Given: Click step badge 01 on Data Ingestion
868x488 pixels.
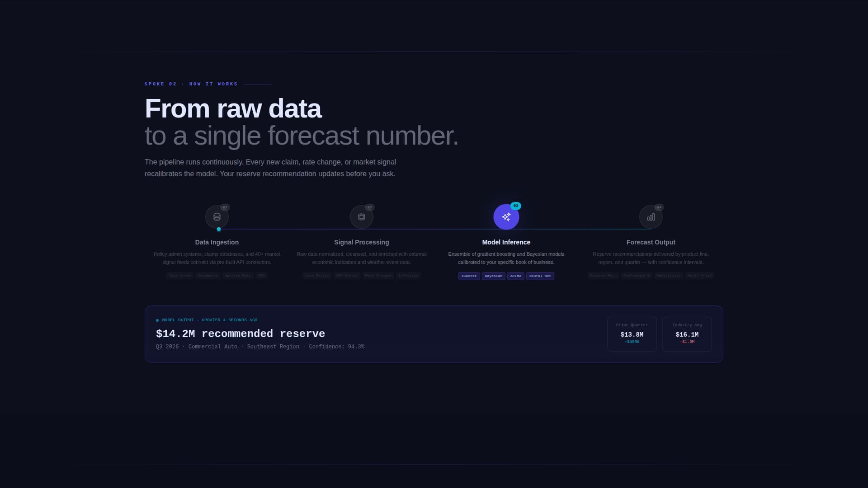Looking at the screenshot, I should [225, 207].
